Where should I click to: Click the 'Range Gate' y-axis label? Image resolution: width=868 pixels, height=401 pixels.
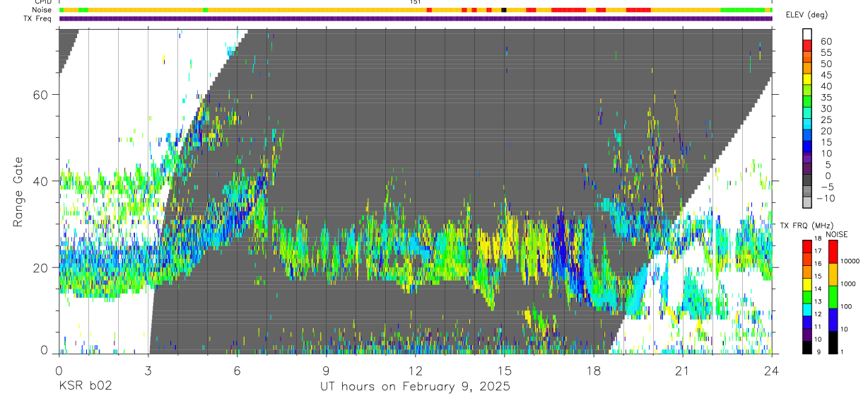pos(18,192)
